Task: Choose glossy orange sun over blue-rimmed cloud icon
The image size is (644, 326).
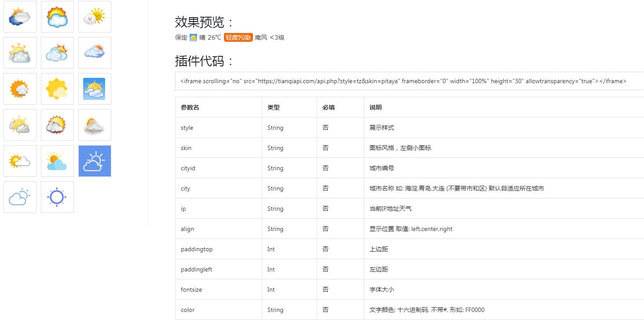Action: click(x=57, y=17)
